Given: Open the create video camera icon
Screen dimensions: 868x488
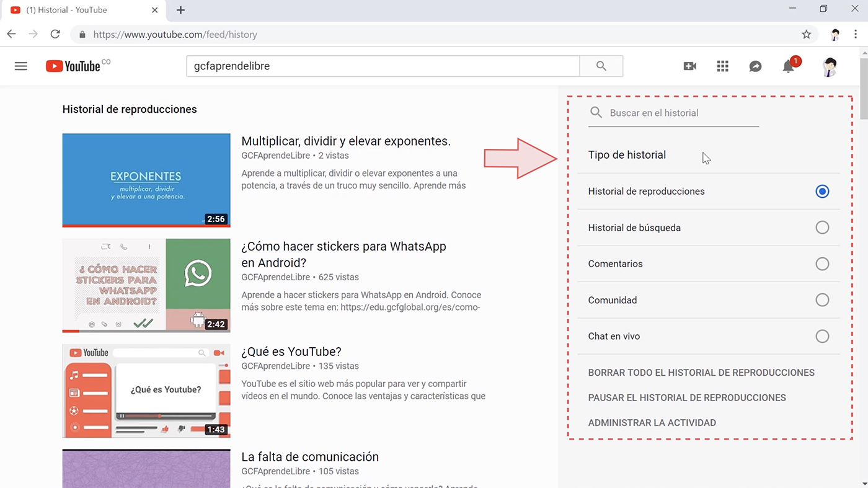Looking at the screenshot, I should 689,66.
